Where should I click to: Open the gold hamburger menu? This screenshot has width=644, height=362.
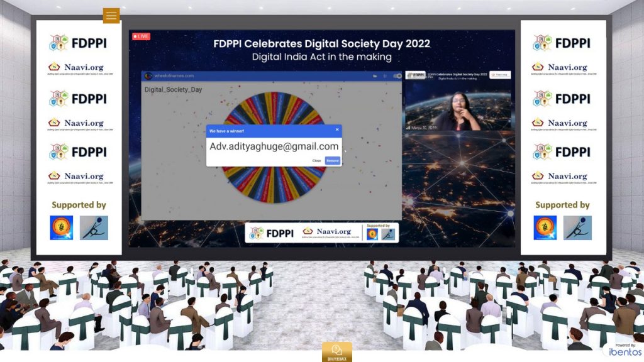[111, 16]
